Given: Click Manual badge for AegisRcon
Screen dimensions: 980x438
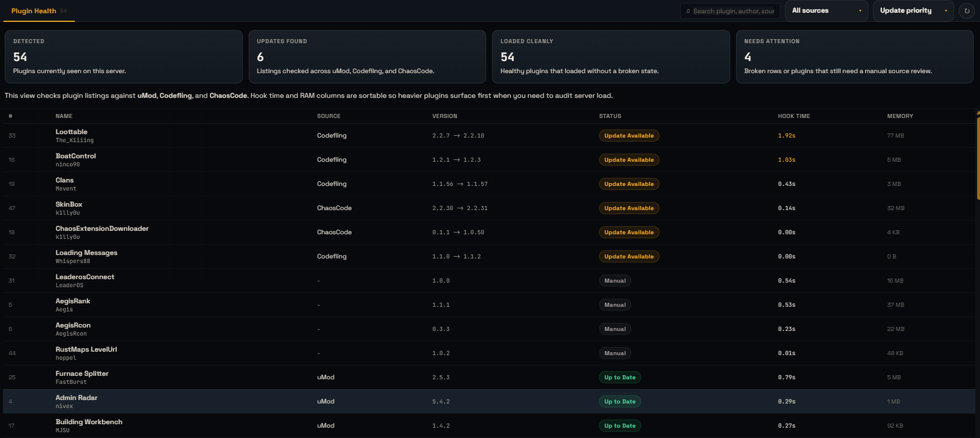Looking at the screenshot, I should (615, 329).
